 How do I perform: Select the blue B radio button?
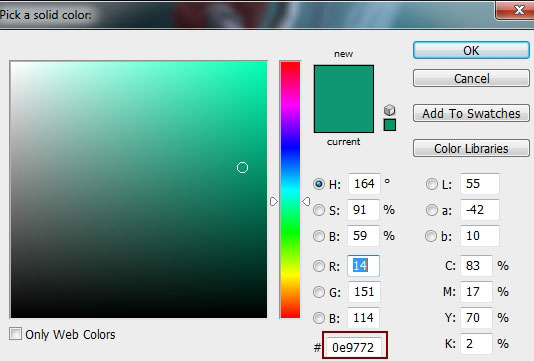(319, 318)
